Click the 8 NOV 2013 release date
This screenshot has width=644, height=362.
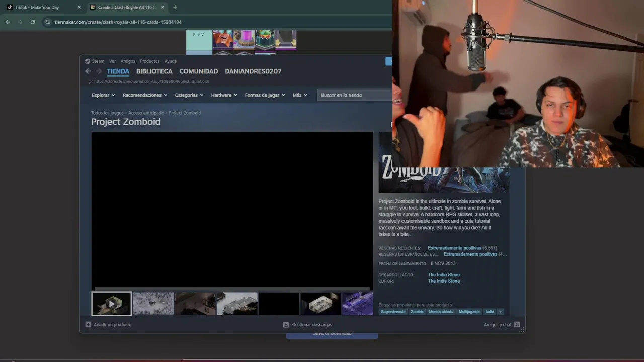(443, 263)
